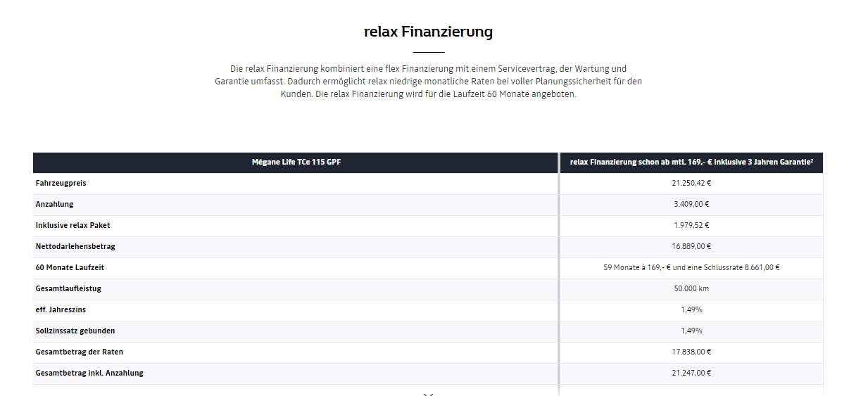Select the 'Anzahlung' row label

point(55,205)
